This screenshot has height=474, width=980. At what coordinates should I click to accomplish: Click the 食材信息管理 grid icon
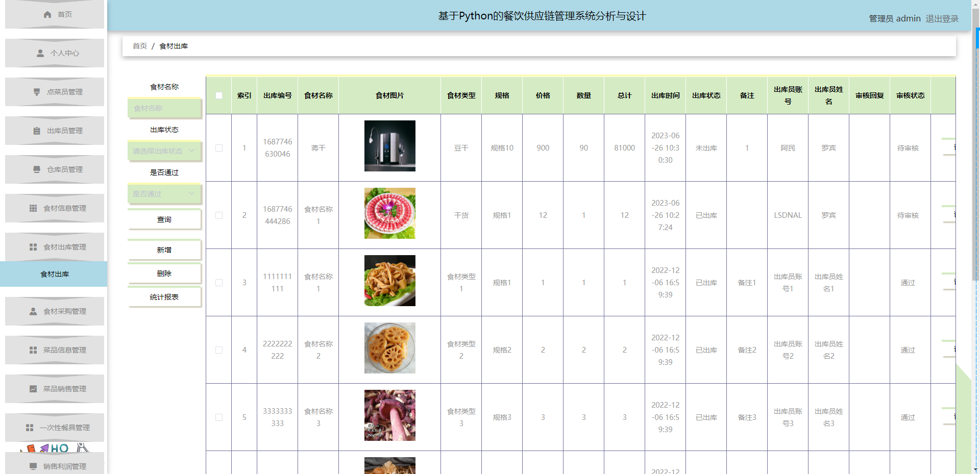[33, 208]
